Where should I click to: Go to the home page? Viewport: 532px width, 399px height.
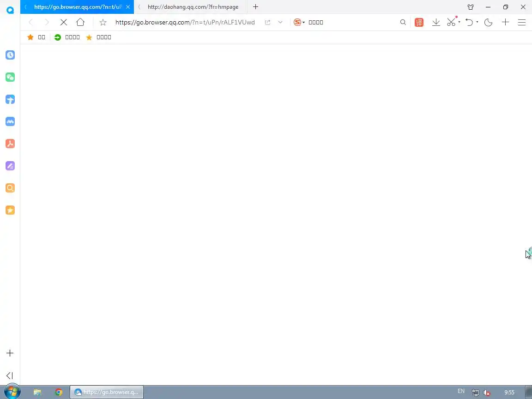80,22
